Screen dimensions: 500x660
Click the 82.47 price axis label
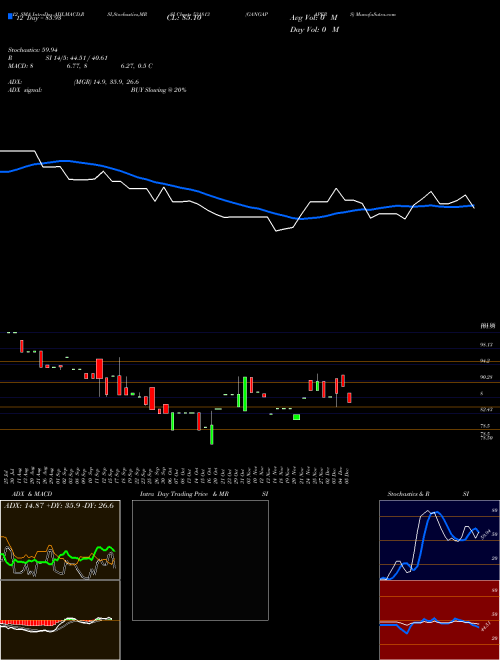tap(486, 409)
